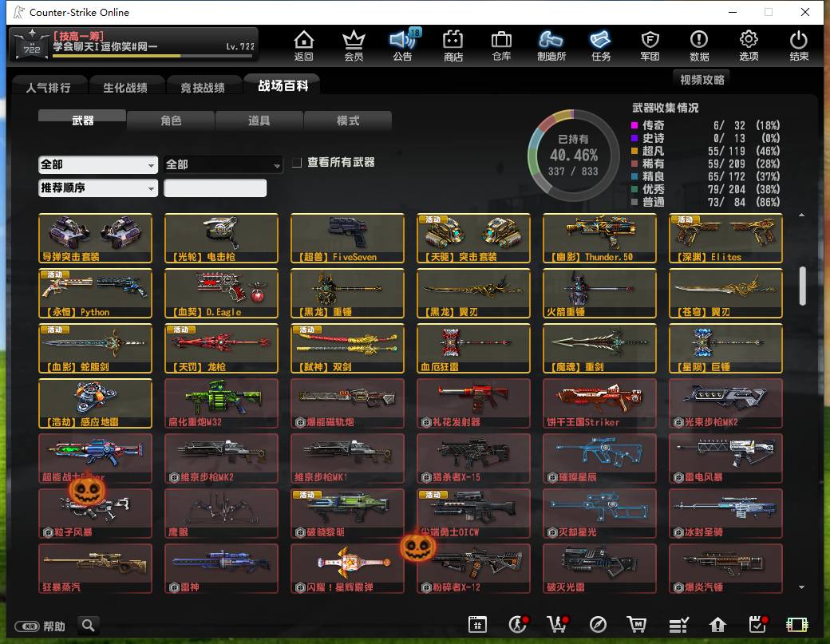Select the 腐化重炮M32 weapon card
This screenshot has height=644, width=830.
221,403
